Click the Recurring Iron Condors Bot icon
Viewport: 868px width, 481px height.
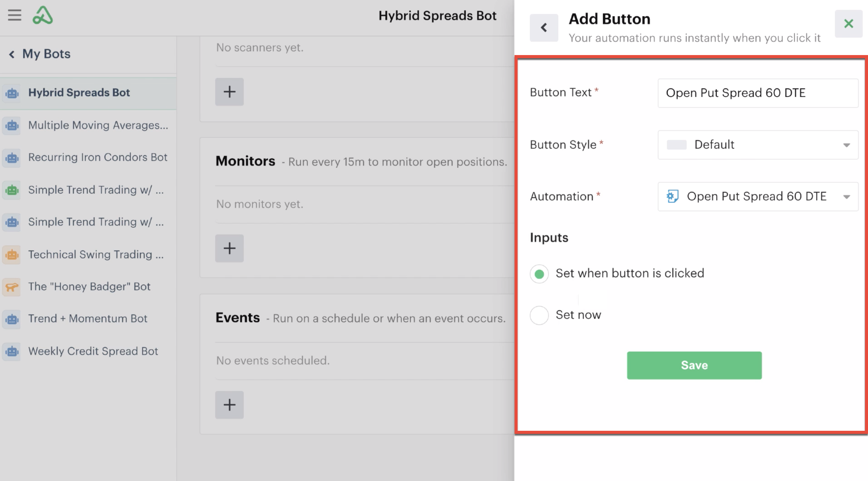tap(12, 158)
